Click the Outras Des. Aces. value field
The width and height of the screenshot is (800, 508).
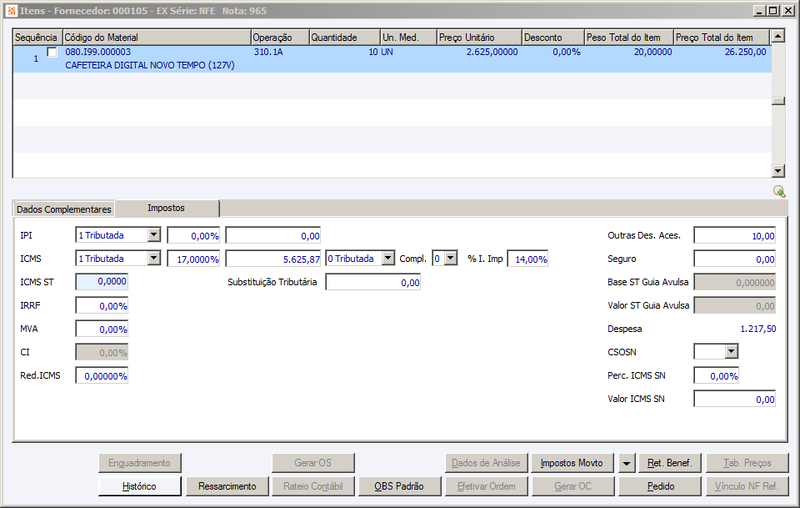[x=735, y=236]
